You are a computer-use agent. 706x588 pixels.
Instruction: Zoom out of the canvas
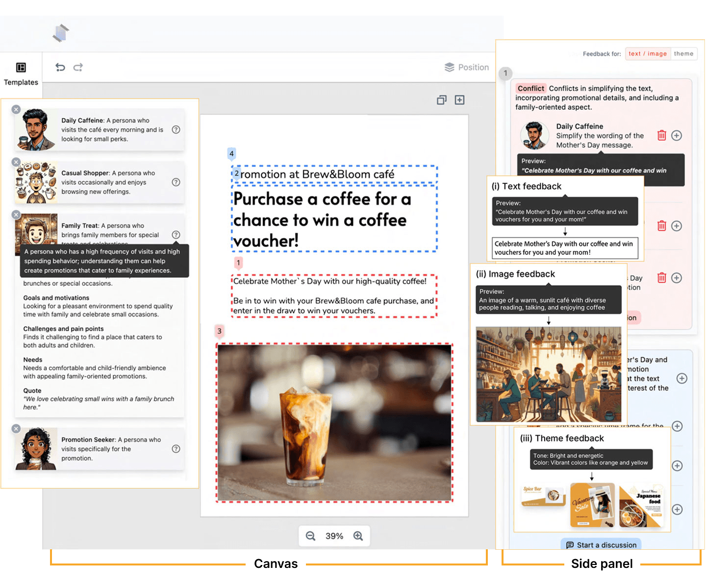point(310,536)
